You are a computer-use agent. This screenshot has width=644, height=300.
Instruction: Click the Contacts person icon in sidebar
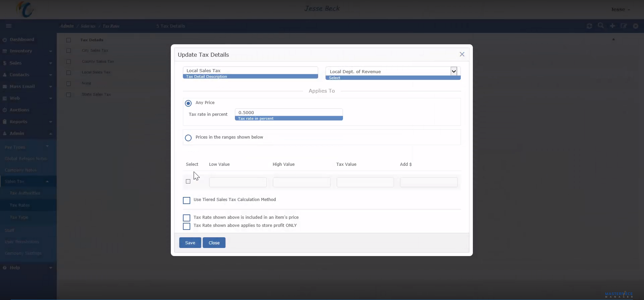tap(5, 75)
